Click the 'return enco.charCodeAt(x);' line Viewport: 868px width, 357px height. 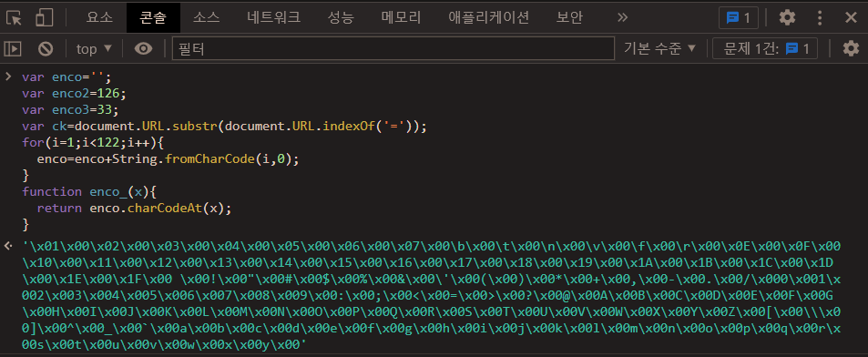134,209
